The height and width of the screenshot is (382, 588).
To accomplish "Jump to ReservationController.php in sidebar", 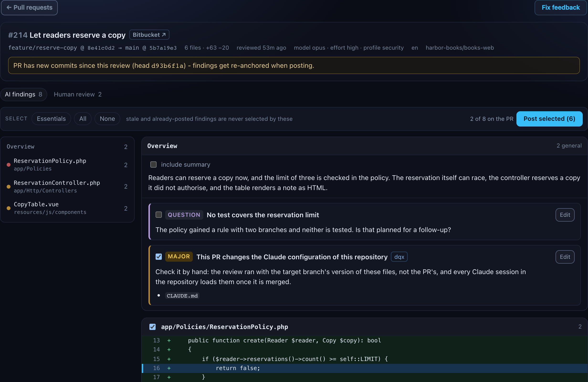I will [x=67, y=186].
